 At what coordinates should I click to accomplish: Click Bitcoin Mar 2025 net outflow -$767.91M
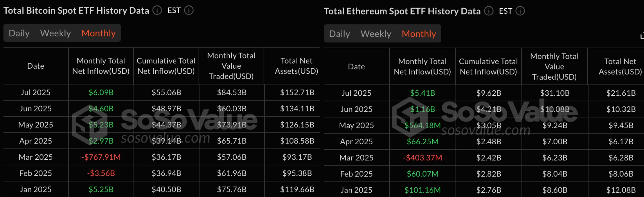click(101, 157)
